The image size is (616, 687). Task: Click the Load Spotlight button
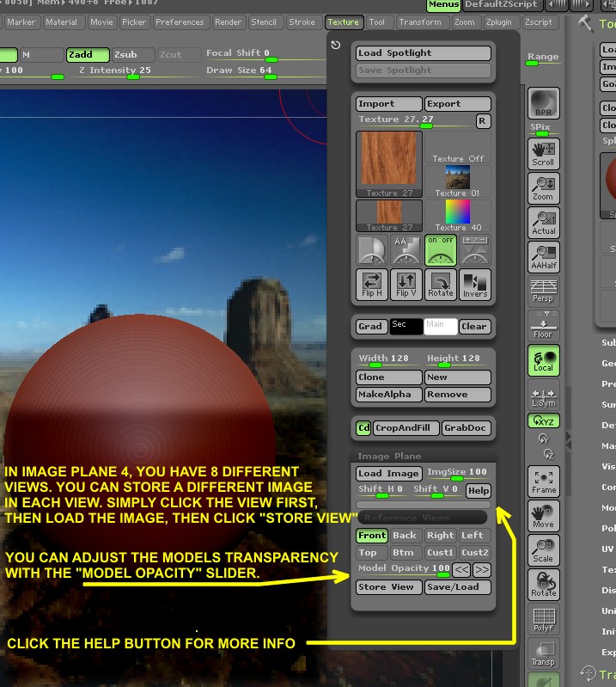click(423, 53)
